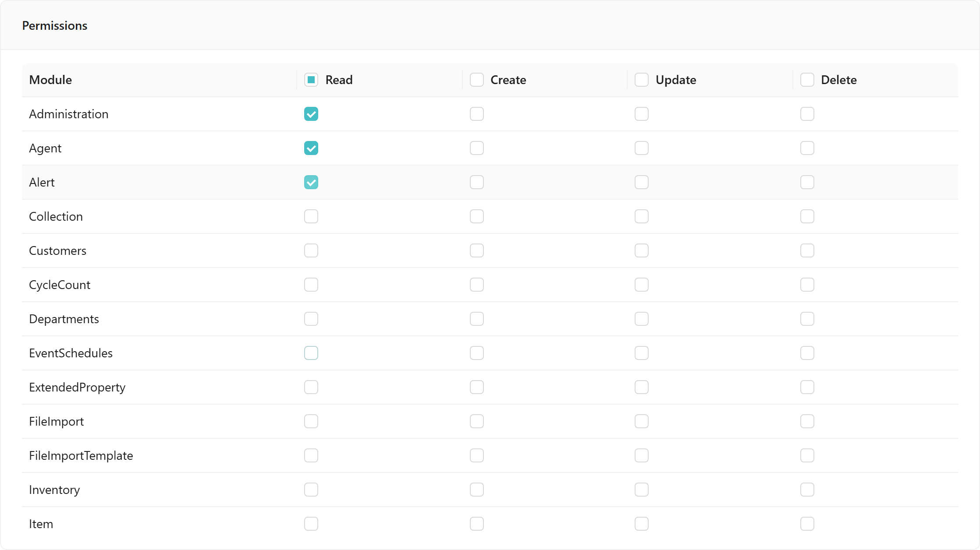
Task: Enable Create permission for Administration
Action: [x=477, y=114]
